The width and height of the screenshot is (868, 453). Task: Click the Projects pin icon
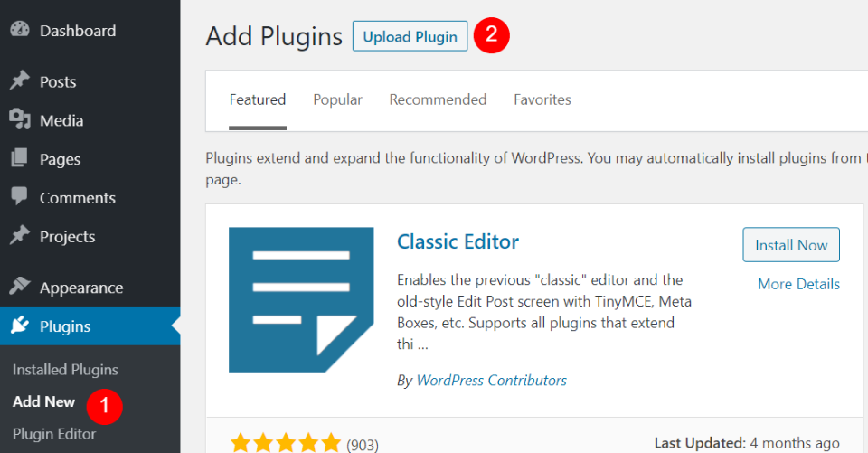20,236
